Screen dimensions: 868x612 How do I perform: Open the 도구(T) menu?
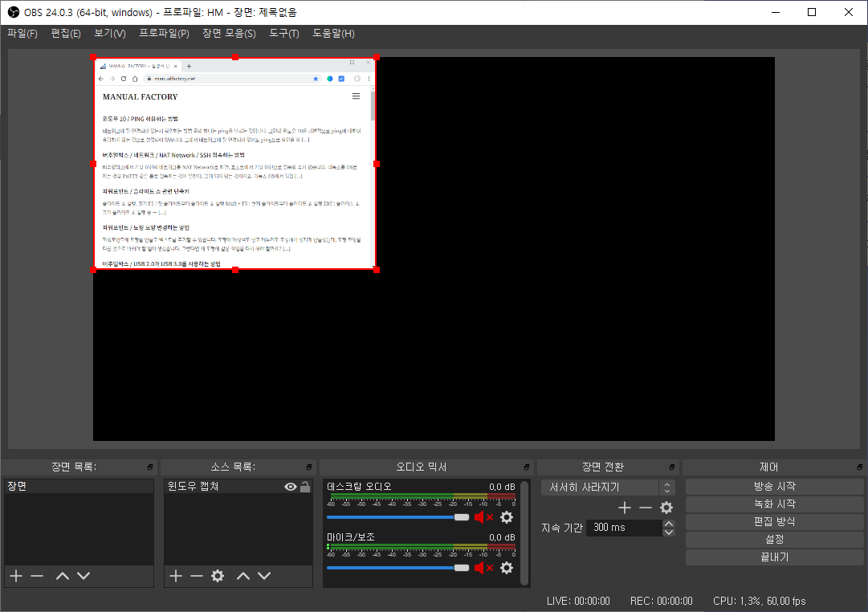[x=284, y=33]
